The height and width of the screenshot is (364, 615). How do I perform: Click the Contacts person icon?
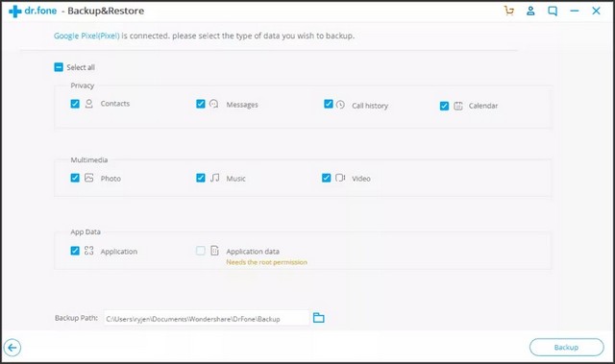[x=89, y=104]
